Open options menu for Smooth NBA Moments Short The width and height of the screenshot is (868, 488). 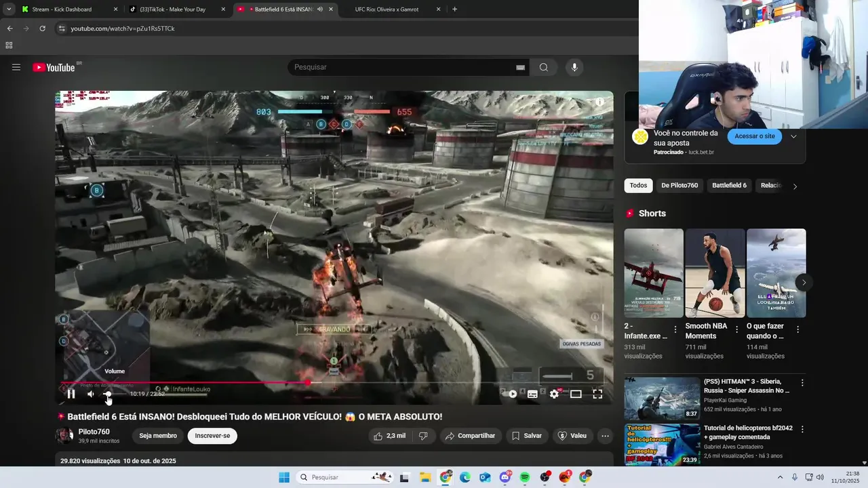pyautogui.click(x=736, y=330)
